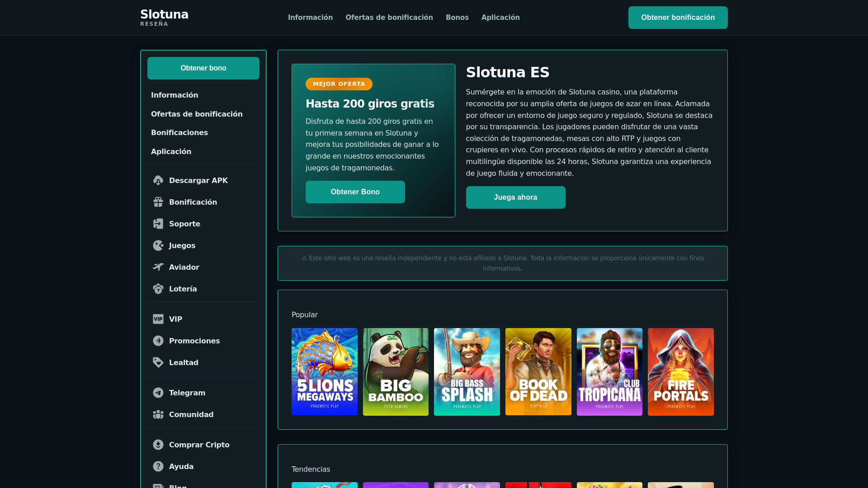Click the Juegos sidebar icon

pyautogui.click(x=158, y=245)
